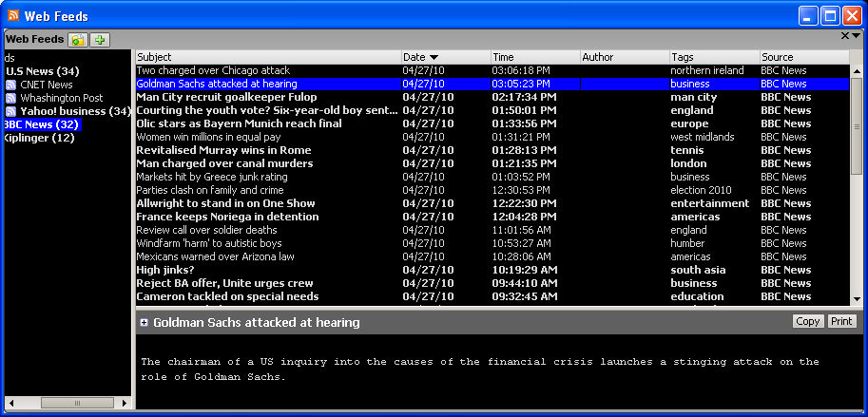Viewport: 868px width, 417px height.
Task: Sort by the Author column header
Action: point(625,57)
